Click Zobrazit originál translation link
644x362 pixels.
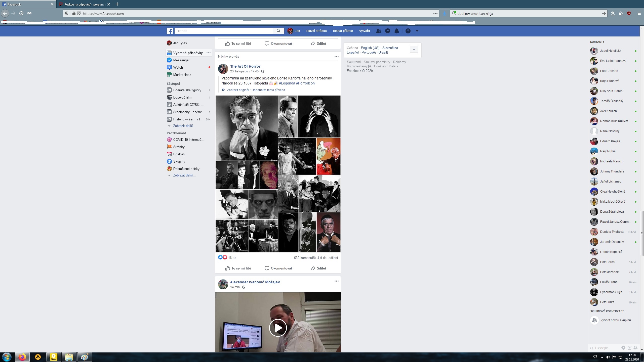(238, 90)
